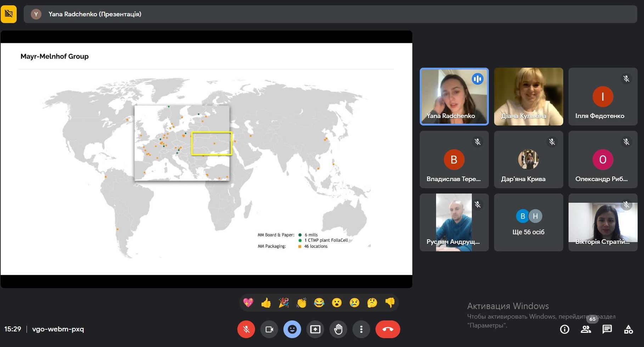Click the yellow presentation icon at top left
Viewport: 644px width, 347px height.
point(9,14)
